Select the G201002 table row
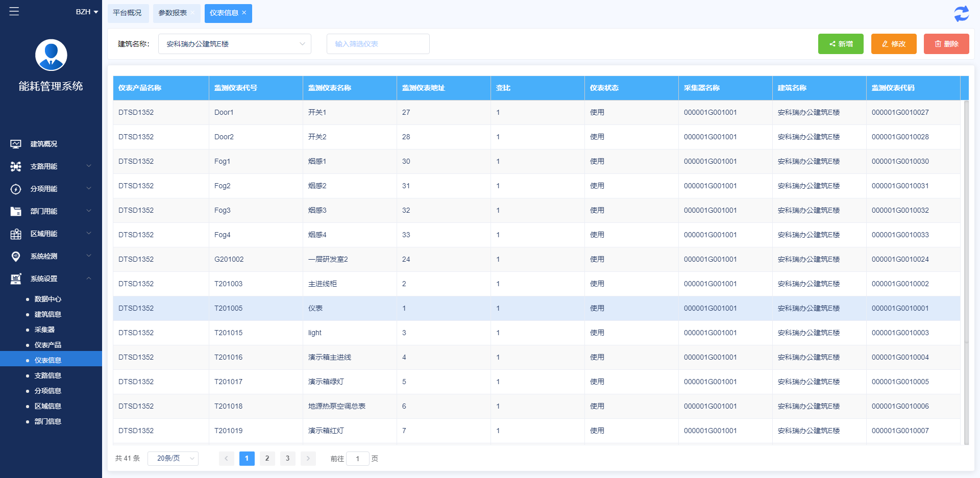 536,259
